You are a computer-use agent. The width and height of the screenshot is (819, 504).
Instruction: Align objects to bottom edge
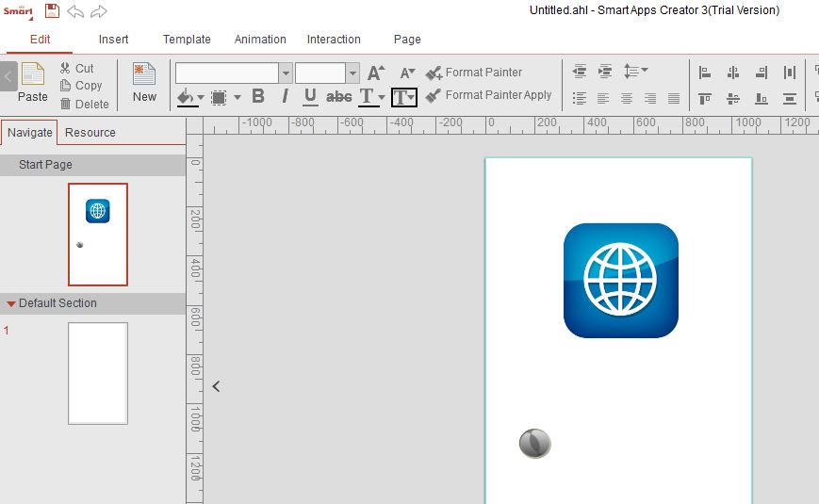762,98
